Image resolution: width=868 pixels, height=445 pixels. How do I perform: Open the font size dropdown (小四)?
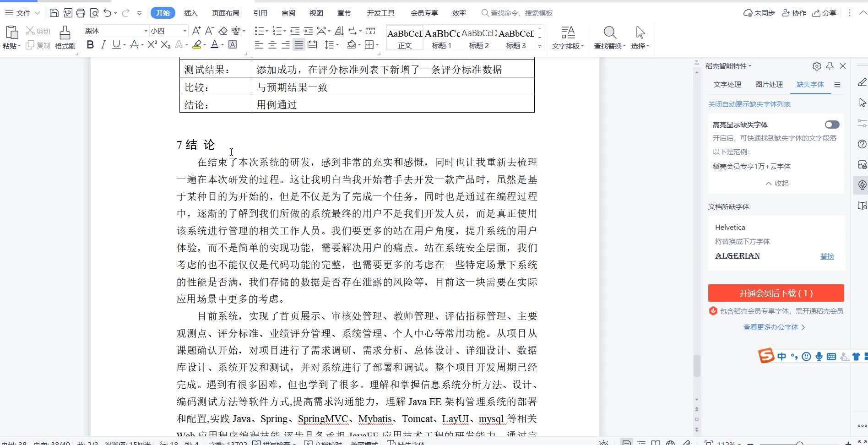point(185,31)
